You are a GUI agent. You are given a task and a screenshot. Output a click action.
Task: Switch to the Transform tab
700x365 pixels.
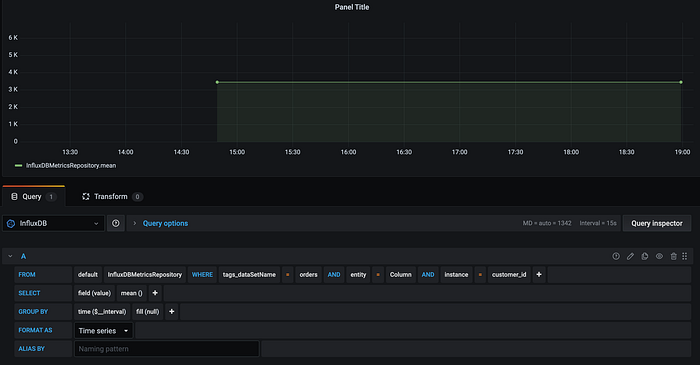click(112, 196)
